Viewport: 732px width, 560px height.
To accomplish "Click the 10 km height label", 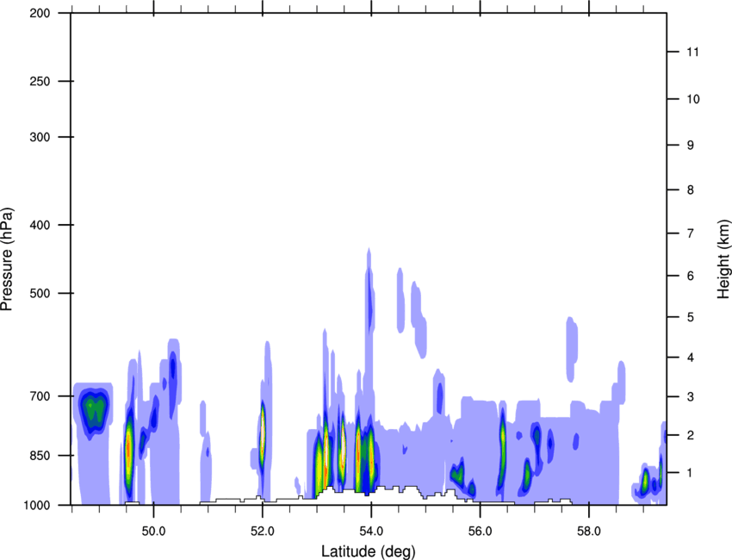I will (693, 99).
